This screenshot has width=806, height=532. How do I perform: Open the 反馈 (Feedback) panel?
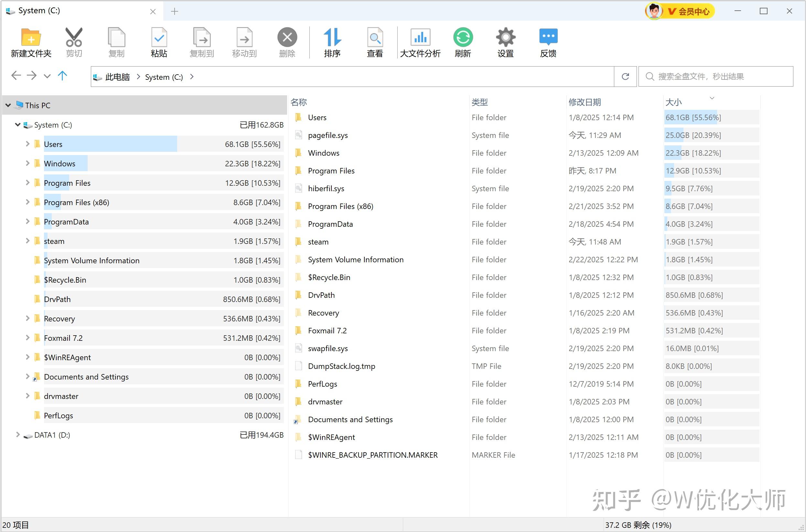(548, 42)
